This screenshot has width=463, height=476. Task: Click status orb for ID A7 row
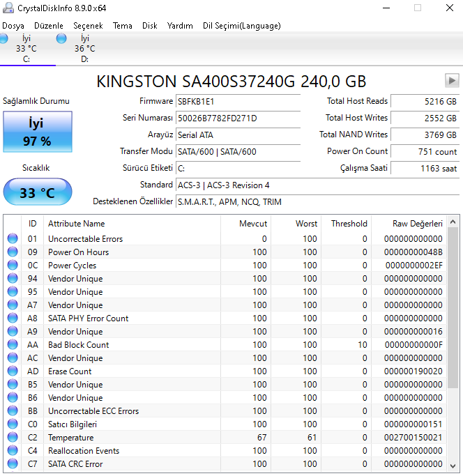tap(13, 305)
